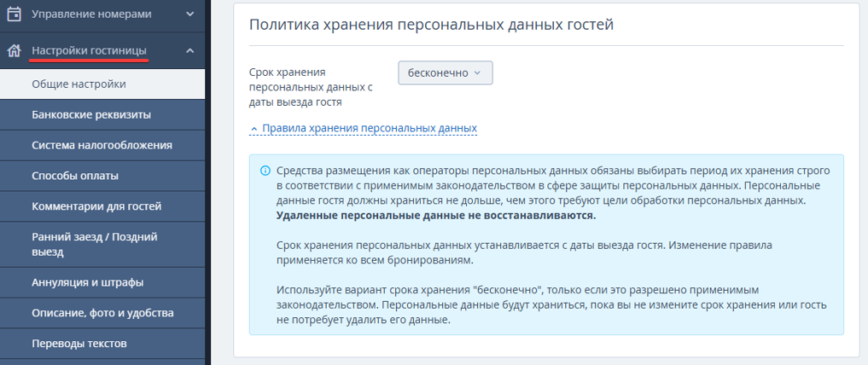Open Система налогообложения settings

click(102, 146)
